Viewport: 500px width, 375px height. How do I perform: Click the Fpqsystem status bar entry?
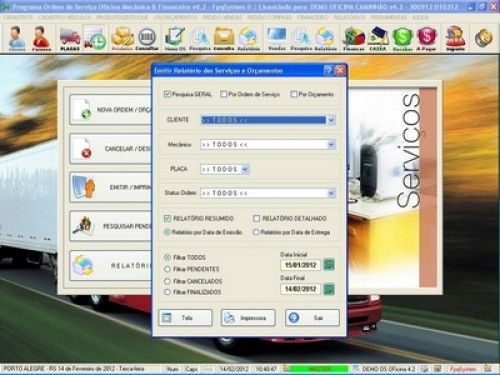click(x=463, y=369)
